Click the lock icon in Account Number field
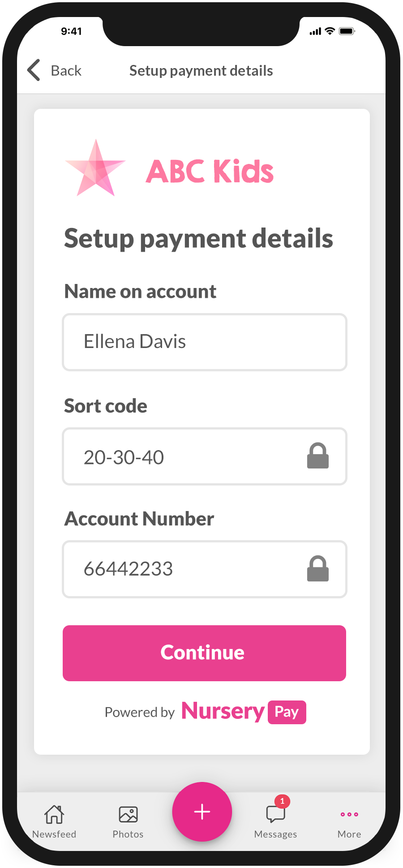403x868 pixels. [x=318, y=569]
